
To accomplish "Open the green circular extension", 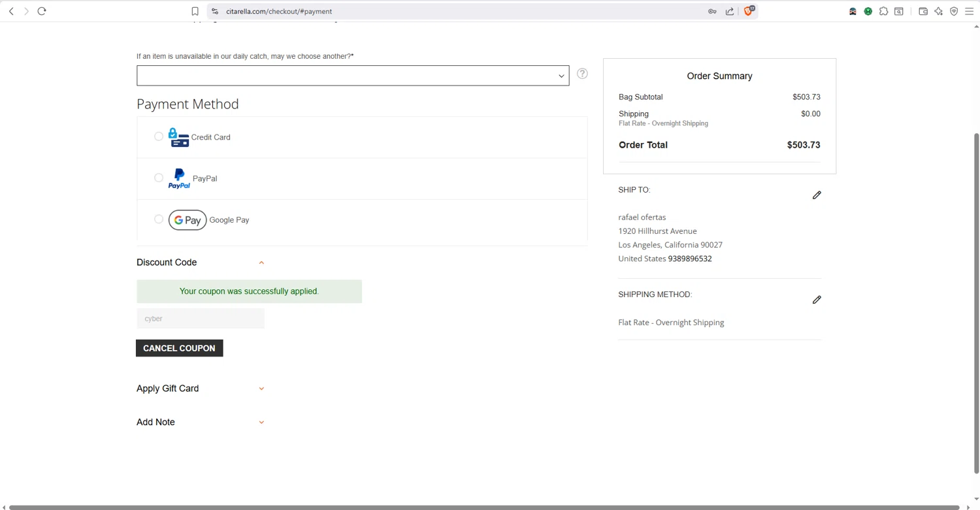I will [868, 11].
